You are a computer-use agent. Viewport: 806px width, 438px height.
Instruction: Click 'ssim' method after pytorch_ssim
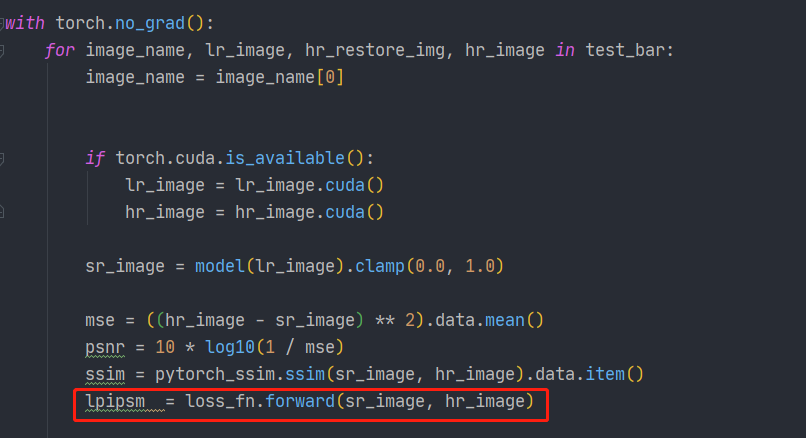305,374
